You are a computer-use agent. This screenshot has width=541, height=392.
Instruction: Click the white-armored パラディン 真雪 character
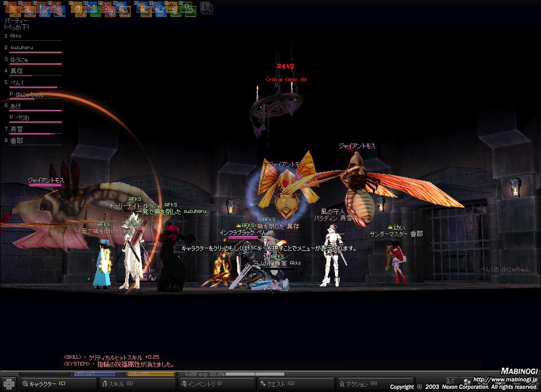(332, 256)
